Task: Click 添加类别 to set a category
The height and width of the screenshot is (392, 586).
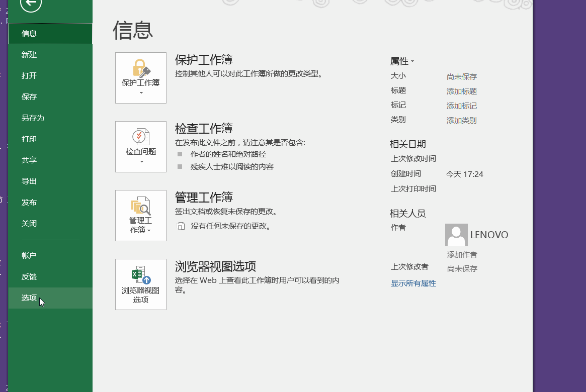Action: pos(461,120)
